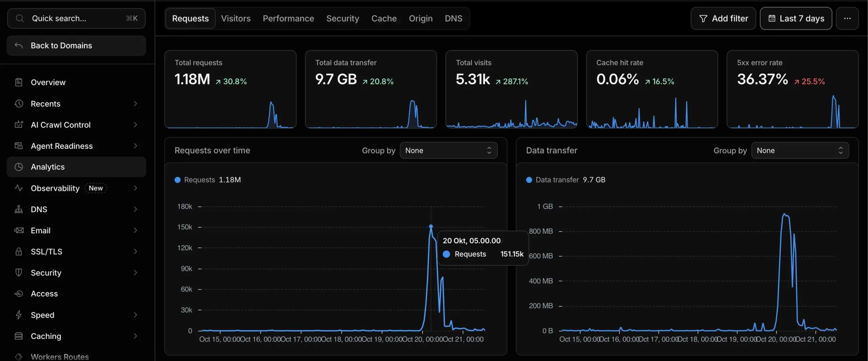The image size is (868, 361).
Task: Expand the Caching section chevron
Action: click(x=135, y=336)
